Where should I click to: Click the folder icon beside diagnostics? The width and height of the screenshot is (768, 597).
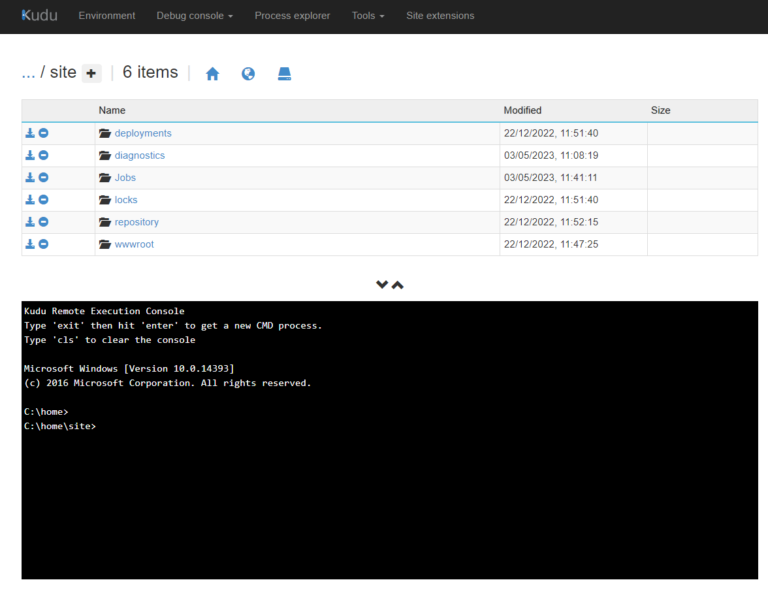(x=105, y=155)
